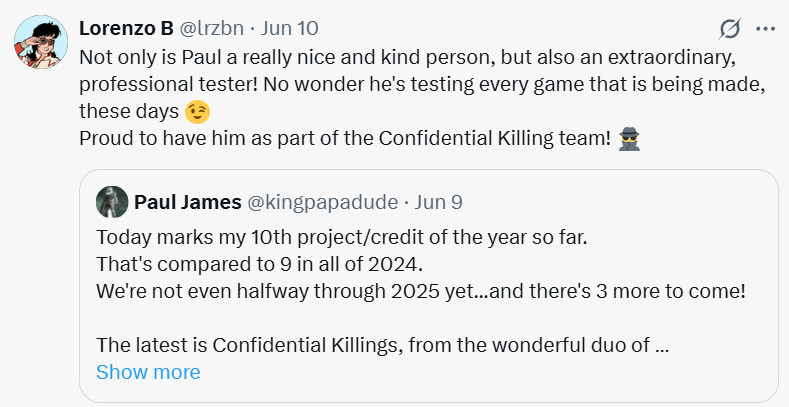Open the Lorenzo B display name link
789x407 pixels.
click(125, 27)
